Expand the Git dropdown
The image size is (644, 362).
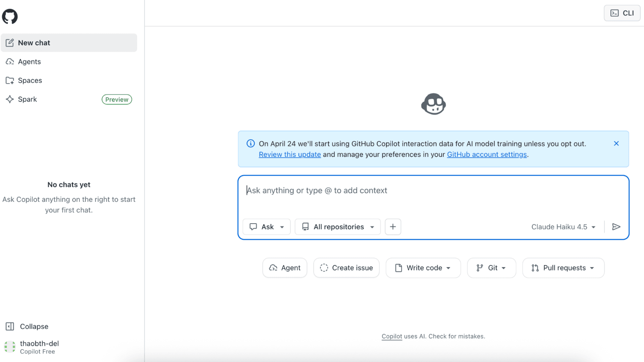491,268
